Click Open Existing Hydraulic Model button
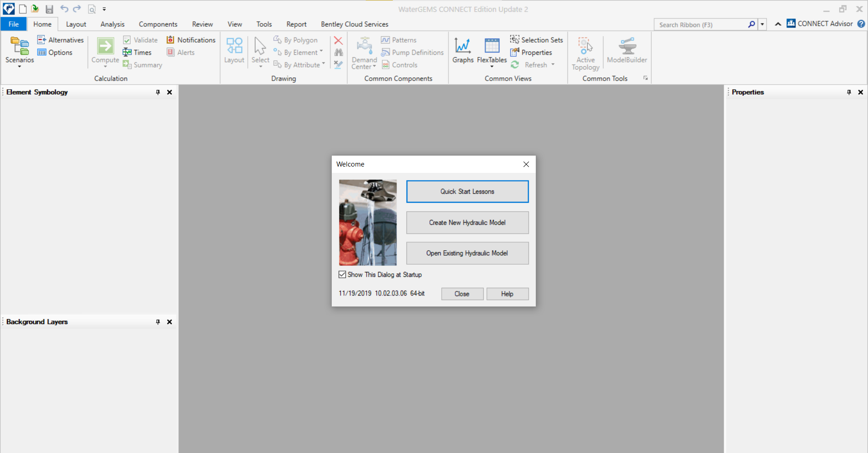The height and width of the screenshot is (453, 868). (x=467, y=253)
